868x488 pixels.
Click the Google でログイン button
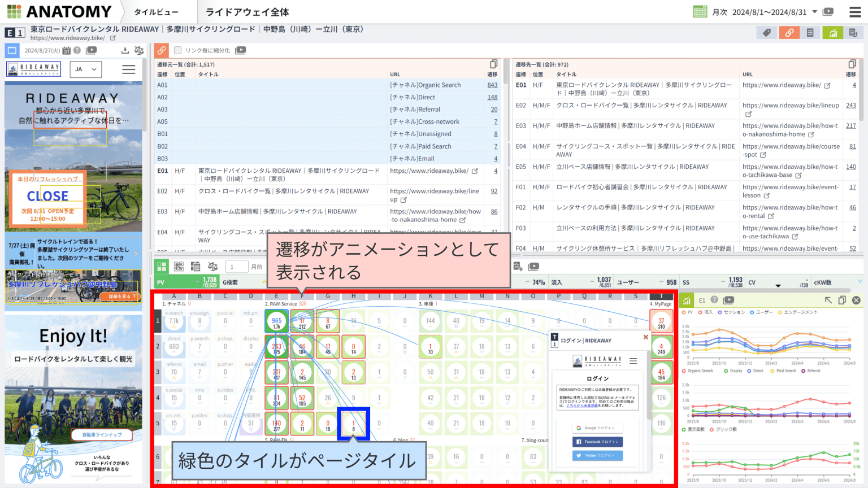(597, 428)
